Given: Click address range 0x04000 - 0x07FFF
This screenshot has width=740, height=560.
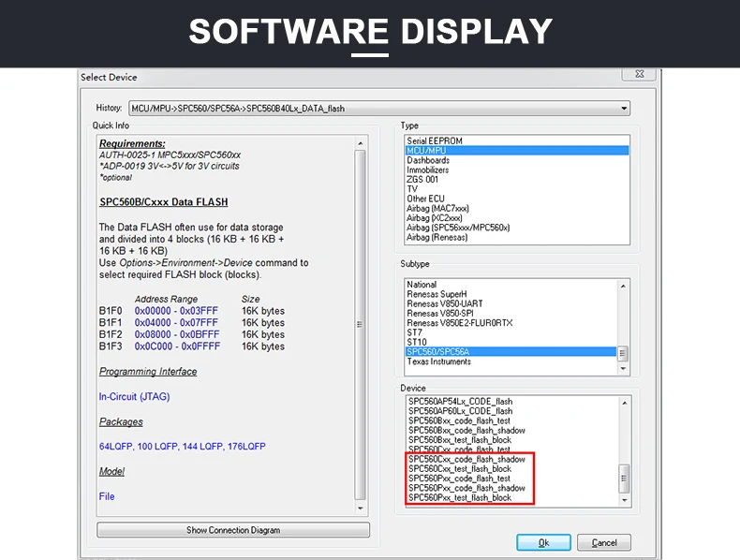Looking at the screenshot, I should click(x=176, y=323).
